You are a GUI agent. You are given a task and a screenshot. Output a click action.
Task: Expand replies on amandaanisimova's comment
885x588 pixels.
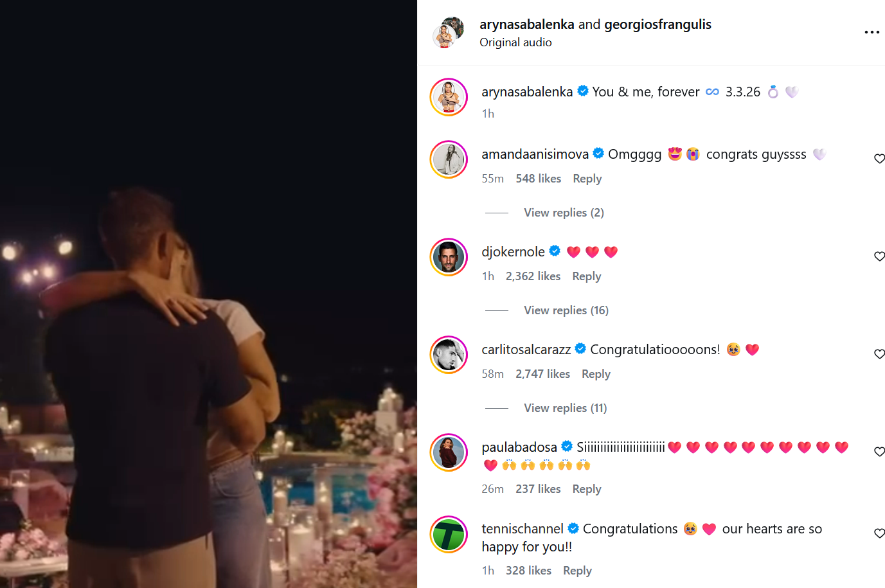[564, 213]
